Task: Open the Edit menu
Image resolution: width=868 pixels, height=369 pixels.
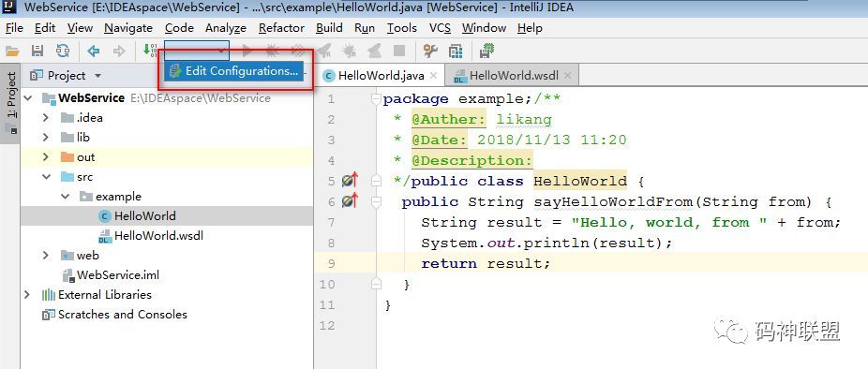Action: 45,28
